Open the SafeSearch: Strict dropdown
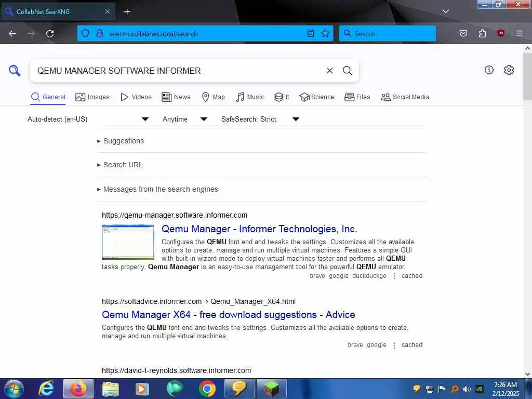The width and height of the screenshot is (532, 399). (260, 119)
